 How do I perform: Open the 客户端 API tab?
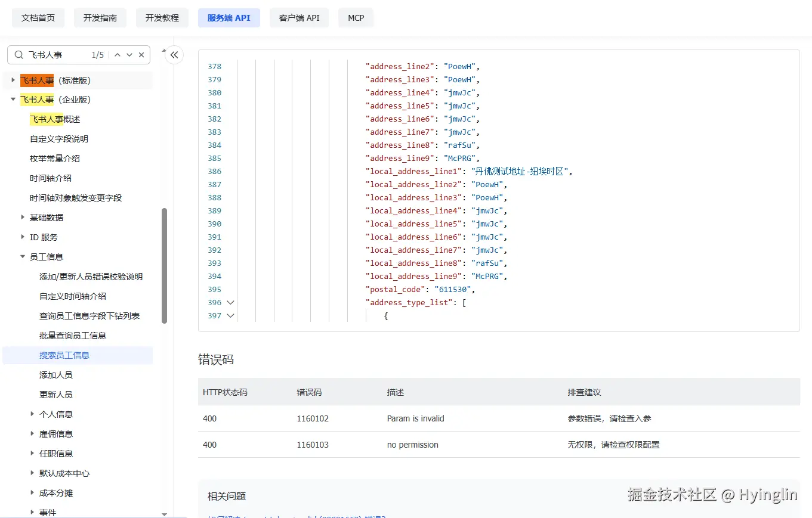(300, 18)
